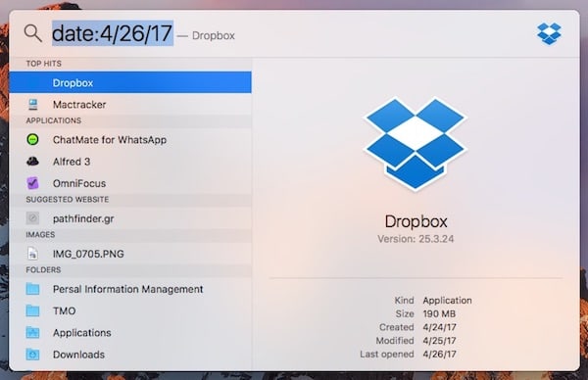Click the Kind value Application
588x380 pixels.
[x=448, y=300]
